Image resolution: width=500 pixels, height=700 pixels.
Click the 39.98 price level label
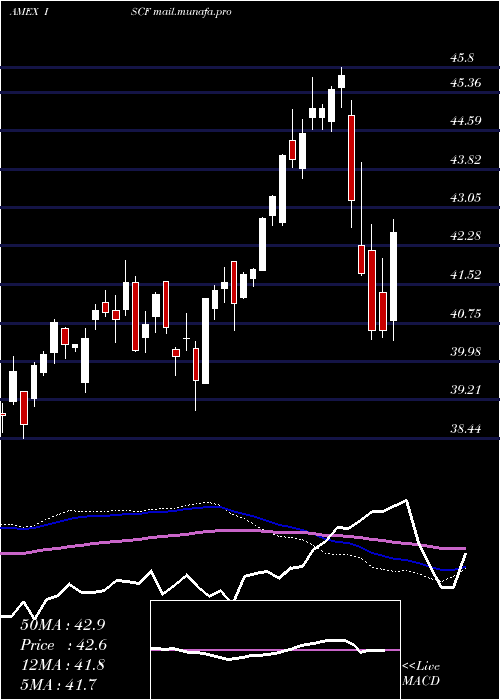pyautogui.click(x=466, y=352)
